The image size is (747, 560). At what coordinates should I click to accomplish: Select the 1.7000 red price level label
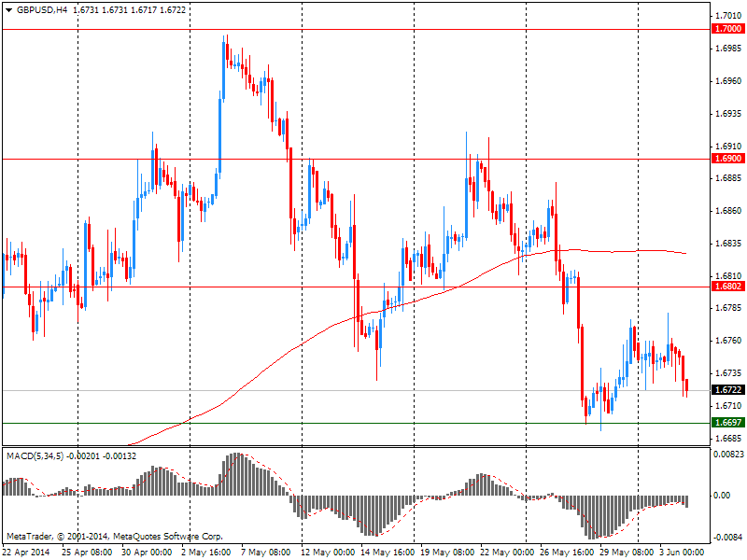click(727, 29)
